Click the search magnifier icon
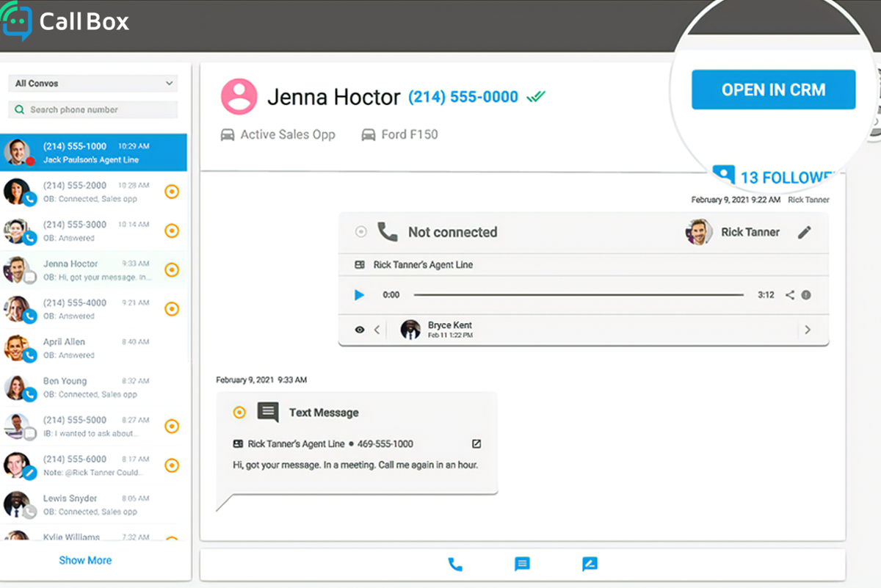The width and height of the screenshot is (881, 588). (x=20, y=109)
